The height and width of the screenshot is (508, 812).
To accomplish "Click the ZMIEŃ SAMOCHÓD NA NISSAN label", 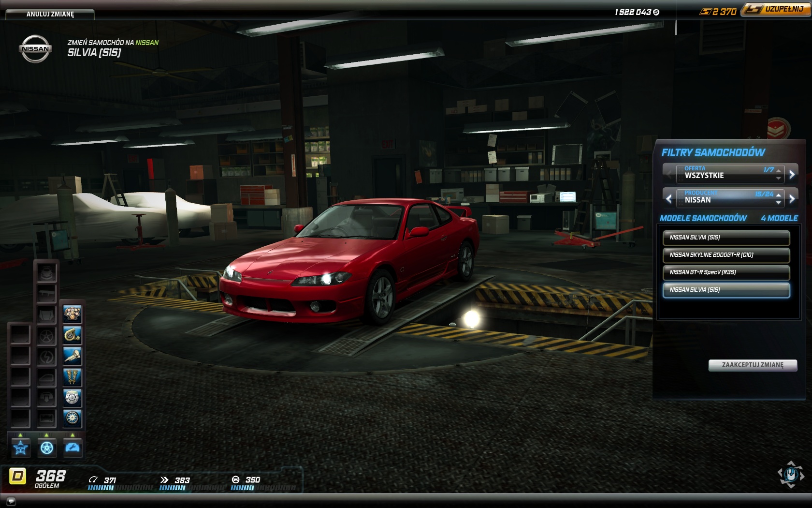I will click(113, 43).
